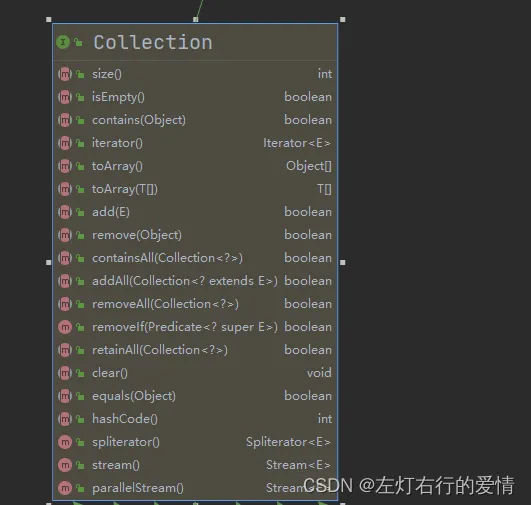This screenshot has height=505, width=531.
Task: Click the Spliterator<E> return type
Action: pos(289,442)
